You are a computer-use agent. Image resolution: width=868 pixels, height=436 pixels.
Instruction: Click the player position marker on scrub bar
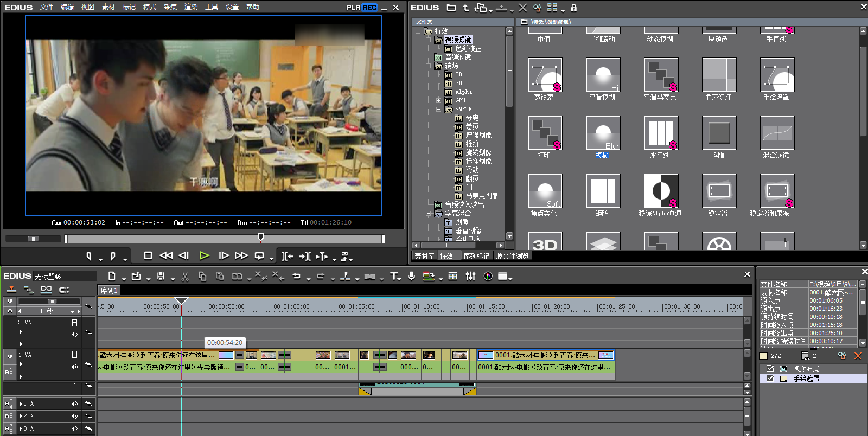tap(260, 238)
